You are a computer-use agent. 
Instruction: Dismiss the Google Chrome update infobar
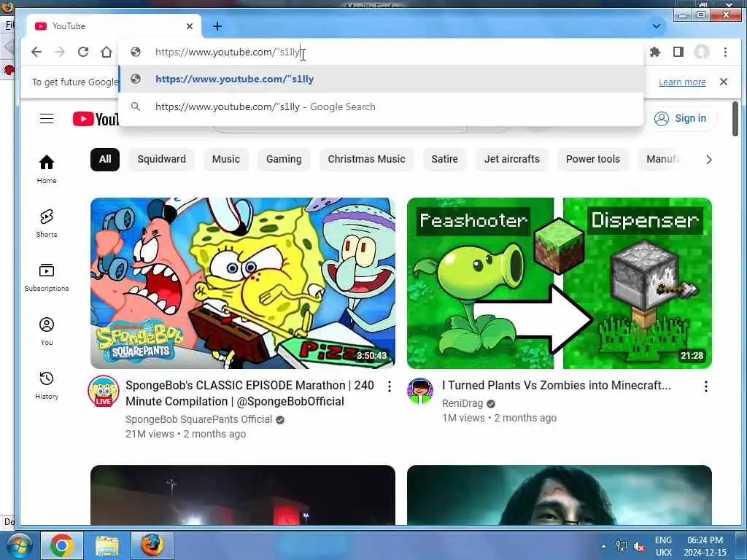tap(723, 82)
